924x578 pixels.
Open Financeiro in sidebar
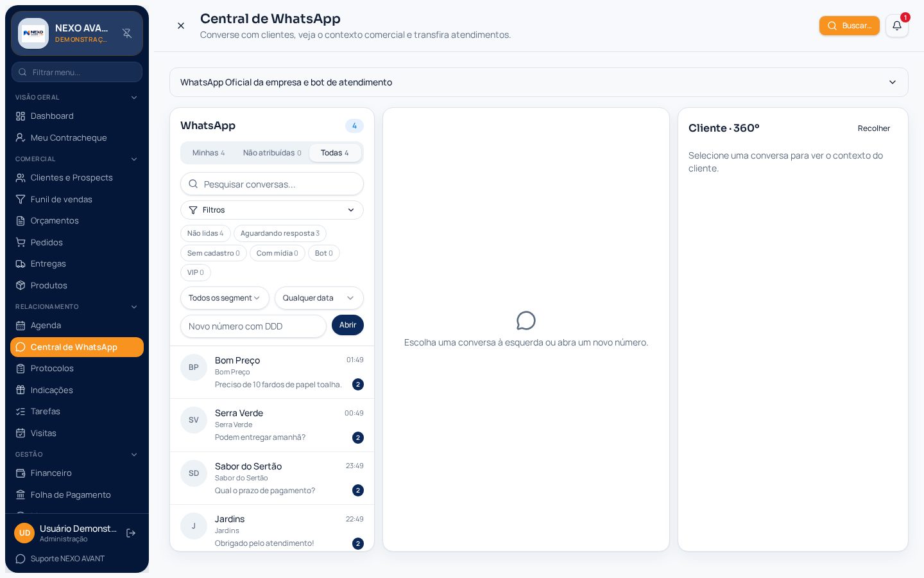coord(77,473)
